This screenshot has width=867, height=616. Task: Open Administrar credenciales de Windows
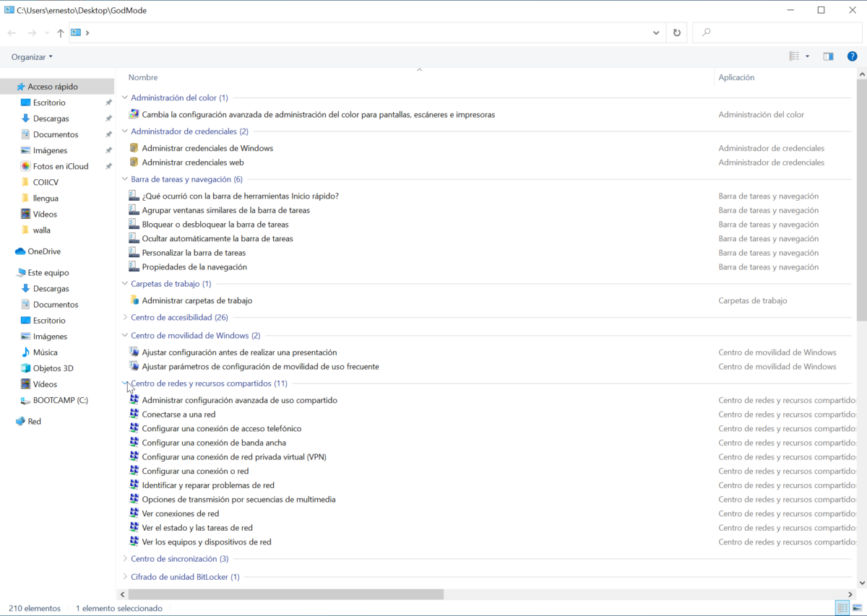(207, 148)
